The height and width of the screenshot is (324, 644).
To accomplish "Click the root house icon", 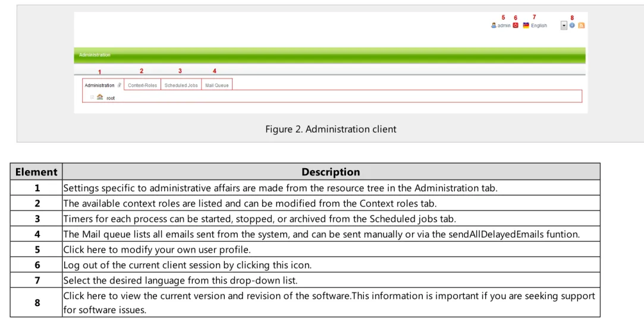I will [x=100, y=97].
